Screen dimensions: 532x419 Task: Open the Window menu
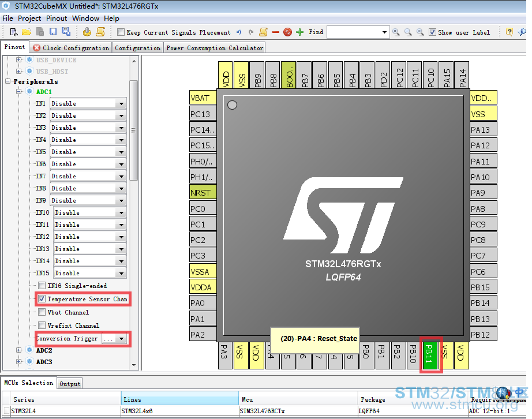point(86,18)
